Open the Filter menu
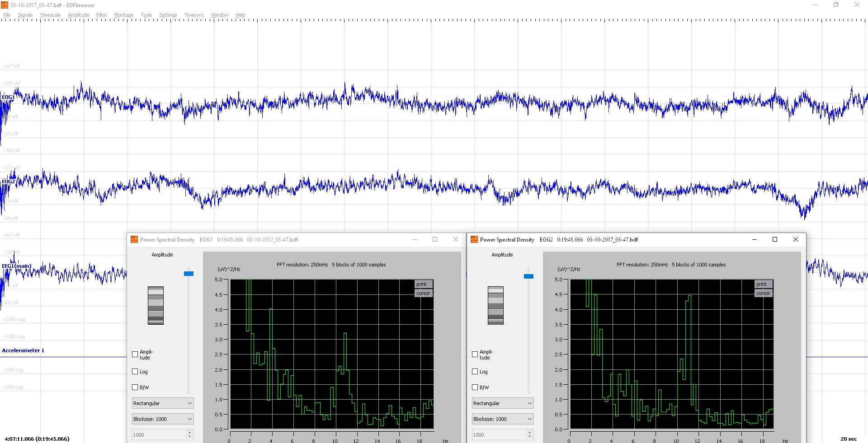868x443 pixels. tap(102, 15)
